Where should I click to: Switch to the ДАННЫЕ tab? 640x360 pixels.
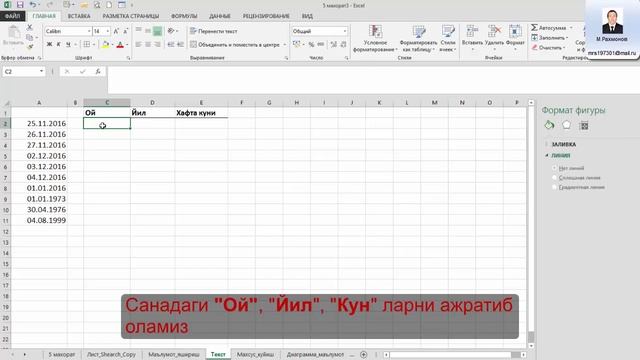tap(220, 16)
